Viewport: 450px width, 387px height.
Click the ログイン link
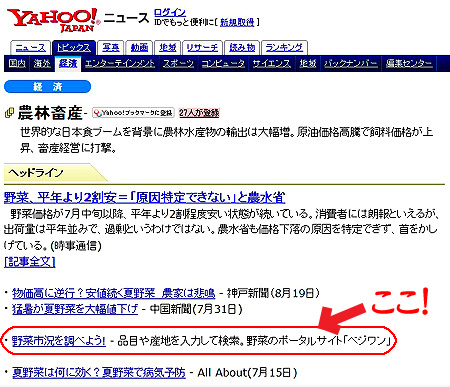click(x=170, y=13)
